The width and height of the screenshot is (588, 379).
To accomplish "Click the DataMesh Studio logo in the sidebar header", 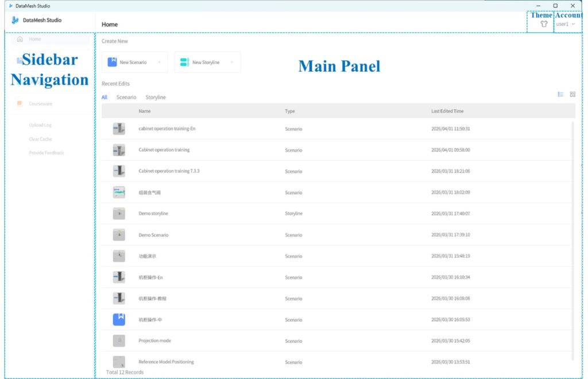I will coord(16,20).
